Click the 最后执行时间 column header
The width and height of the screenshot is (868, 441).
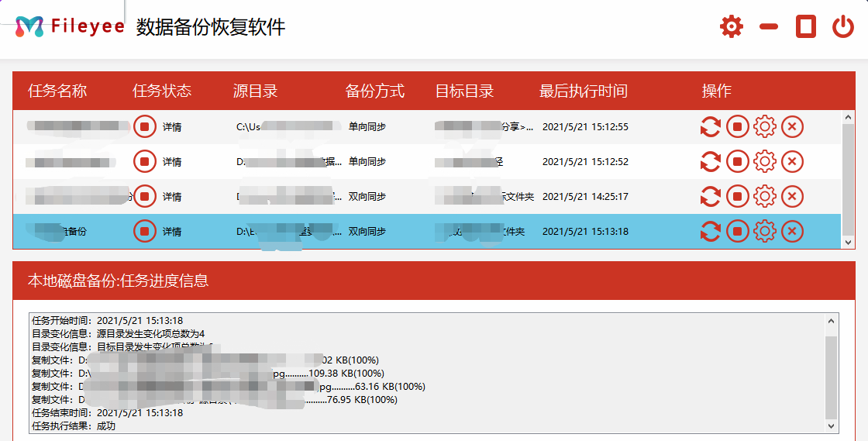583,91
